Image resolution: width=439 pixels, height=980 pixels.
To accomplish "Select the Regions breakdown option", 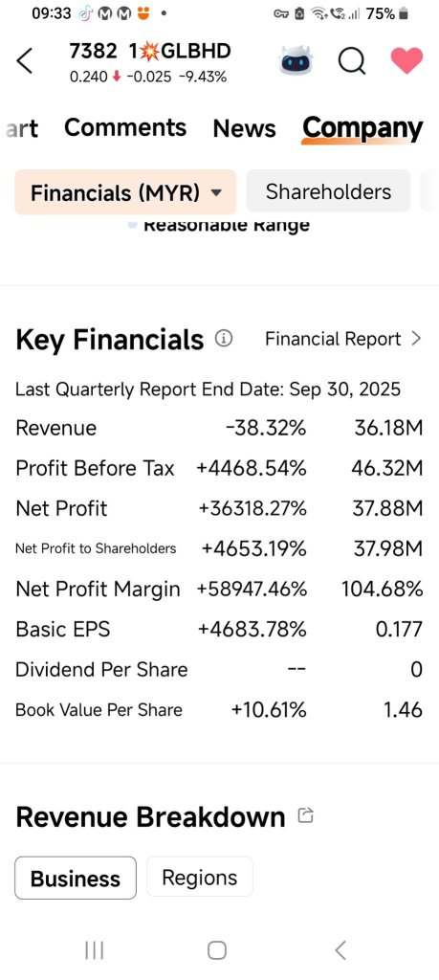I will click(200, 878).
